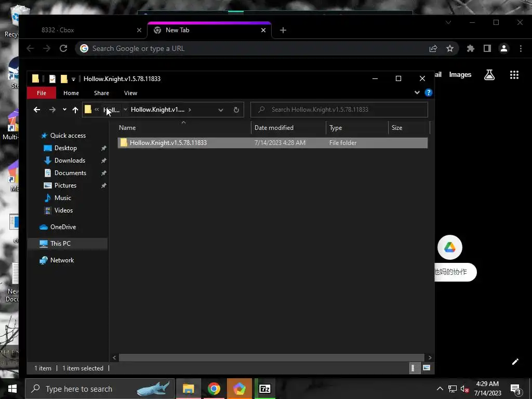This screenshot has width=532, height=399.
Task: Open the View ribbon tab
Action: pyautogui.click(x=130, y=93)
